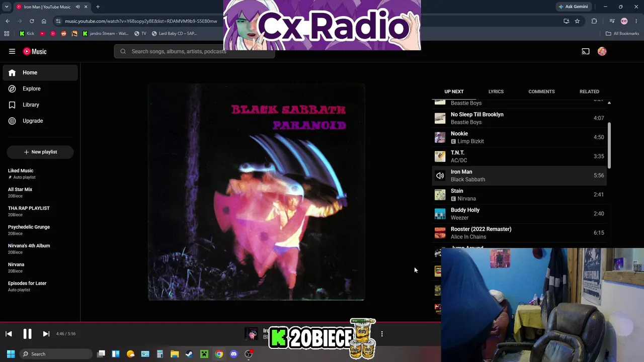Install YouTube Music app from address bar
Image resolution: width=644 pixels, height=362 pixels.
coord(566,21)
